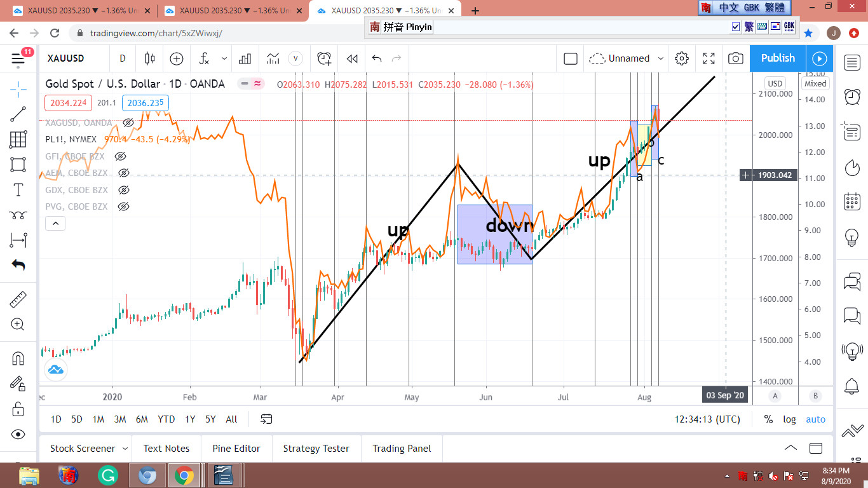Toggle visibility of GDX series

[x=124, y=190]
